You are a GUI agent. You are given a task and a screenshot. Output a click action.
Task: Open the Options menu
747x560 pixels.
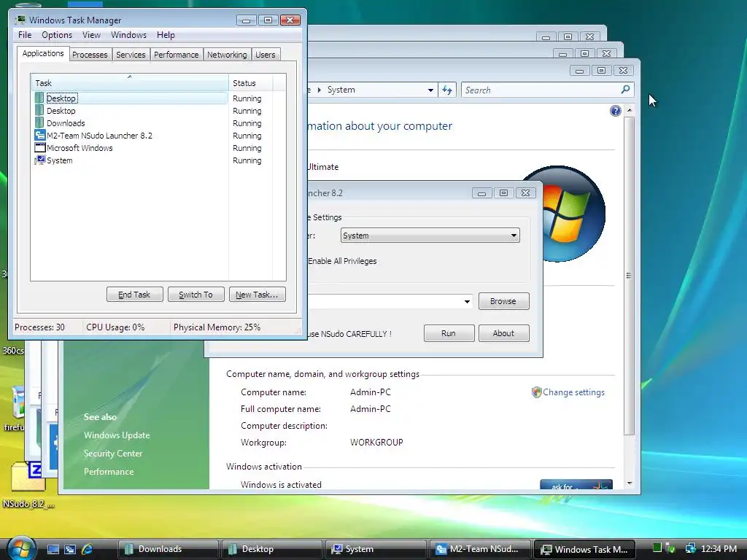coord(57,35)
